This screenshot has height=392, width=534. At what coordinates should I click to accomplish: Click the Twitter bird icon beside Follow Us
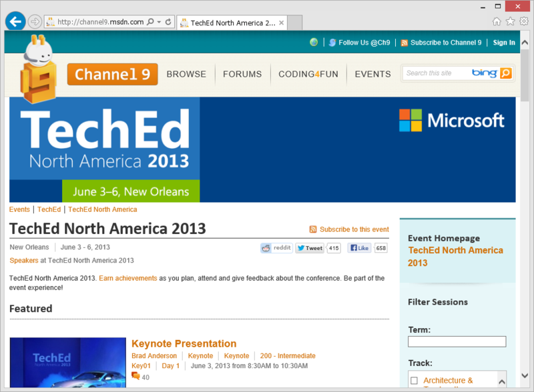click(x=332, y=43)
